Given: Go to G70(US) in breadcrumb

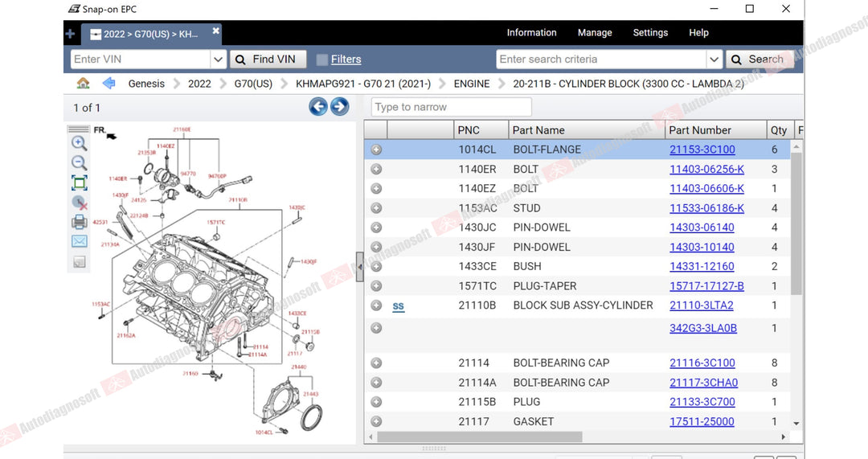Looking at the screenshot, I should (253, 84).
